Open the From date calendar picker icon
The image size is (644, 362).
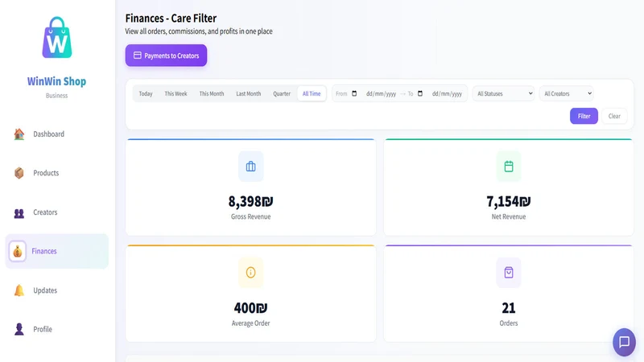[354, 93]
